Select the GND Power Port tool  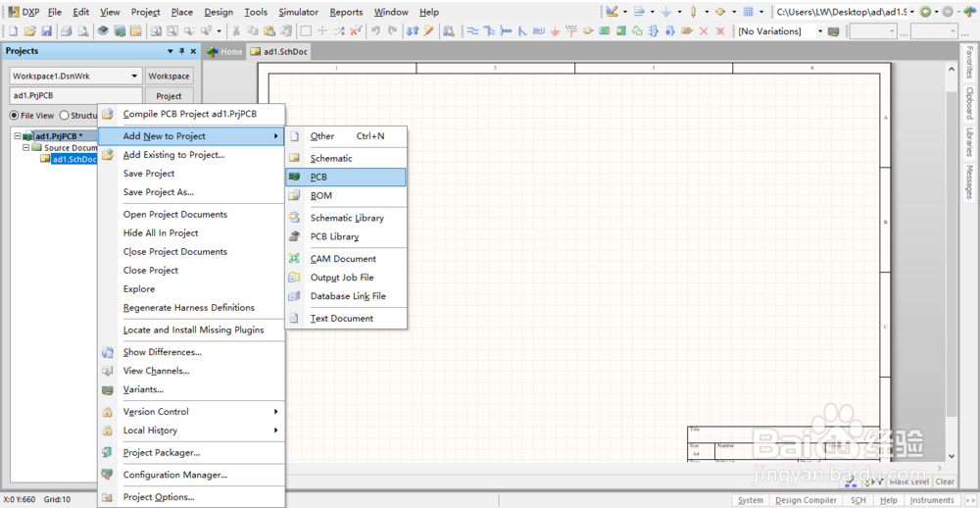555,30
